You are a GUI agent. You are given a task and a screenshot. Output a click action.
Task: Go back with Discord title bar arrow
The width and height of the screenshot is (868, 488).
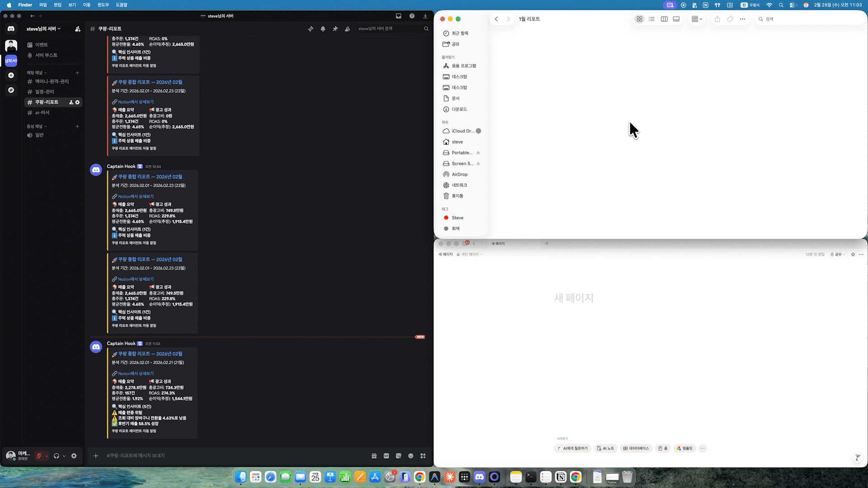33,16
